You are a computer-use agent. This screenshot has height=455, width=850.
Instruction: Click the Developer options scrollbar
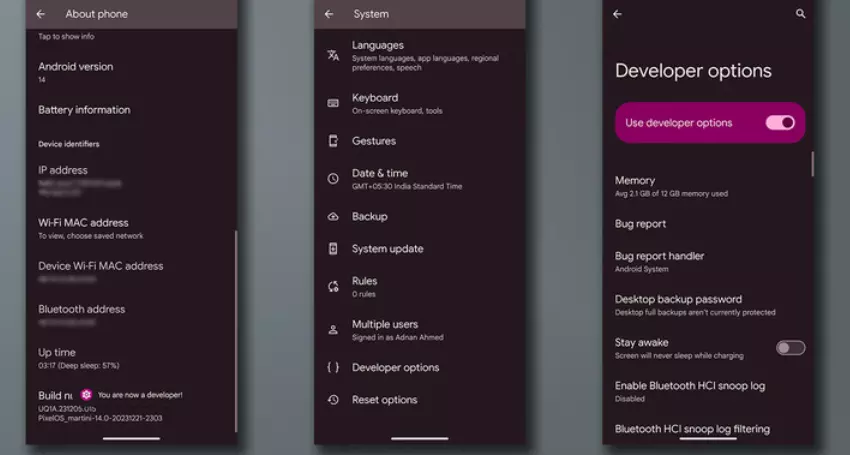[812, 164]
